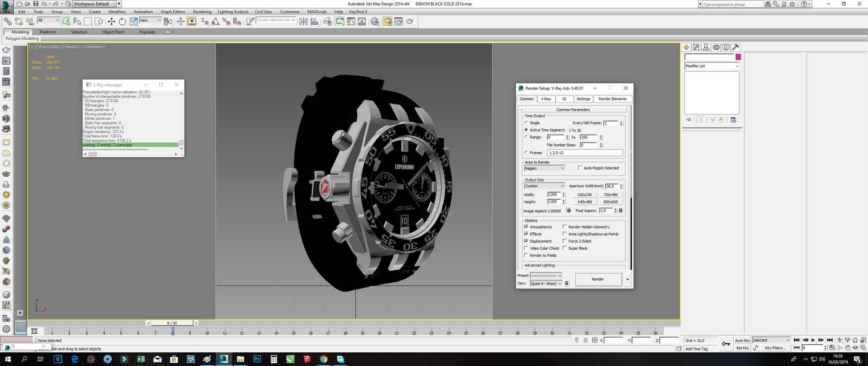Screen dimensions: 868x366
Task: Click the Render Setup toolbar icon
Action: tap(387, 21)
